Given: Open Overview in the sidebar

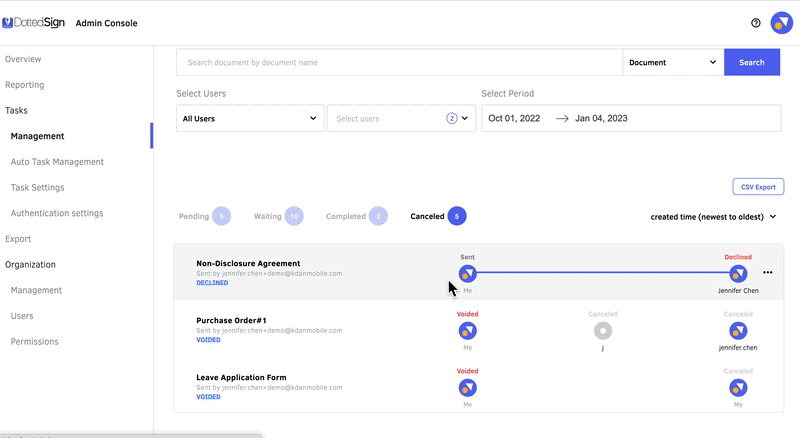Looking at the screenshot, I should pos(23,59).
